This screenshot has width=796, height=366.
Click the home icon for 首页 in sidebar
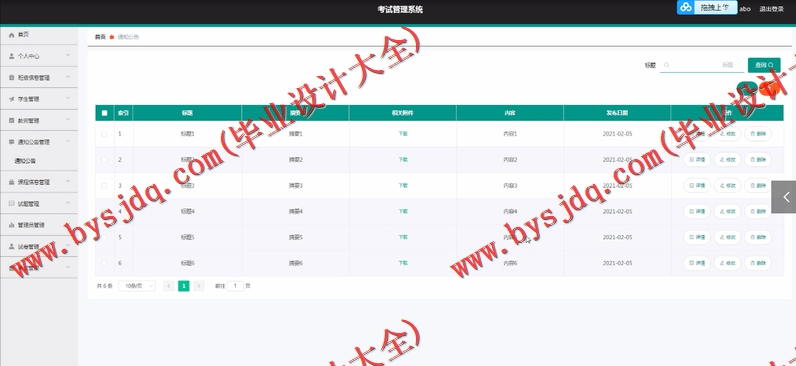click(x=12, y=35)
